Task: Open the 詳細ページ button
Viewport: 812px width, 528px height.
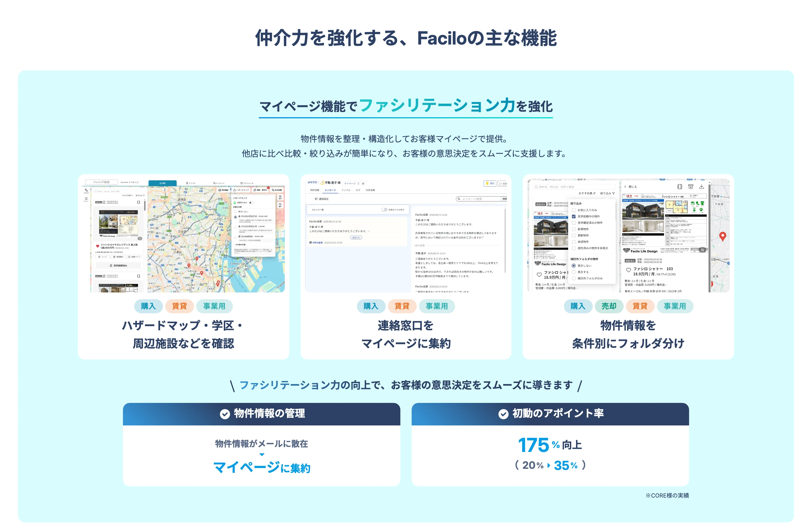Action: [x=134, y=257]
